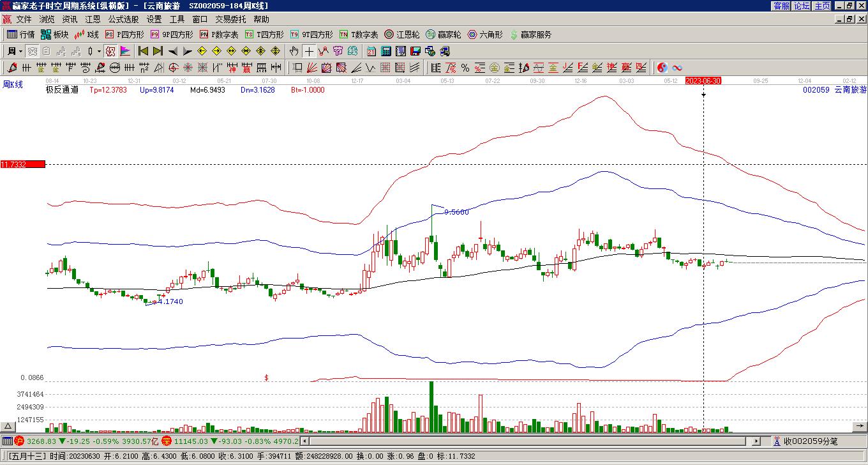Click the 客服 customer service button
868x465 pixels.
coord(782,6)
